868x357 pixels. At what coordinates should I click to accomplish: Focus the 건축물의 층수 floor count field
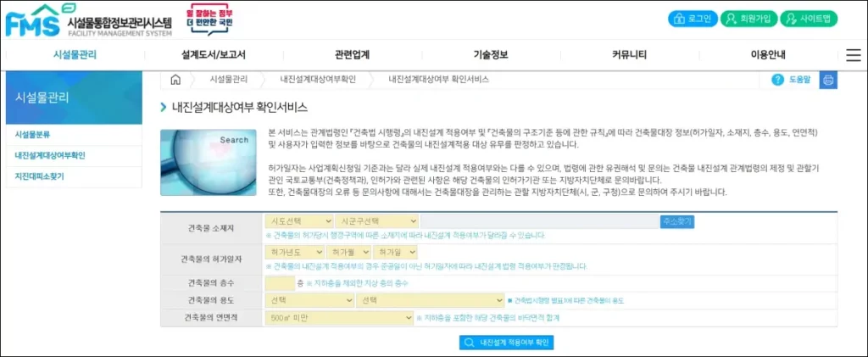coord(280,283)
